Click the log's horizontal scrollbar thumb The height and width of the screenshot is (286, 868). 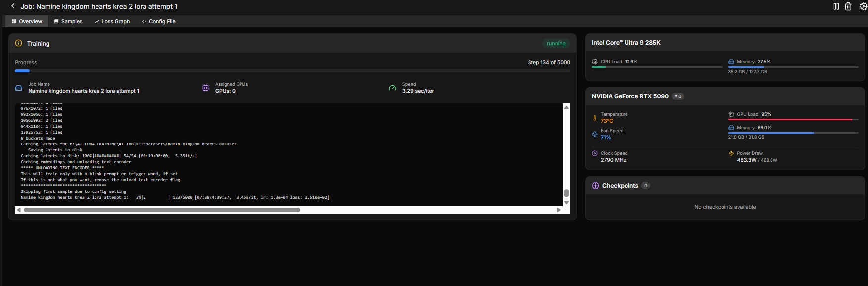point(162,210)
